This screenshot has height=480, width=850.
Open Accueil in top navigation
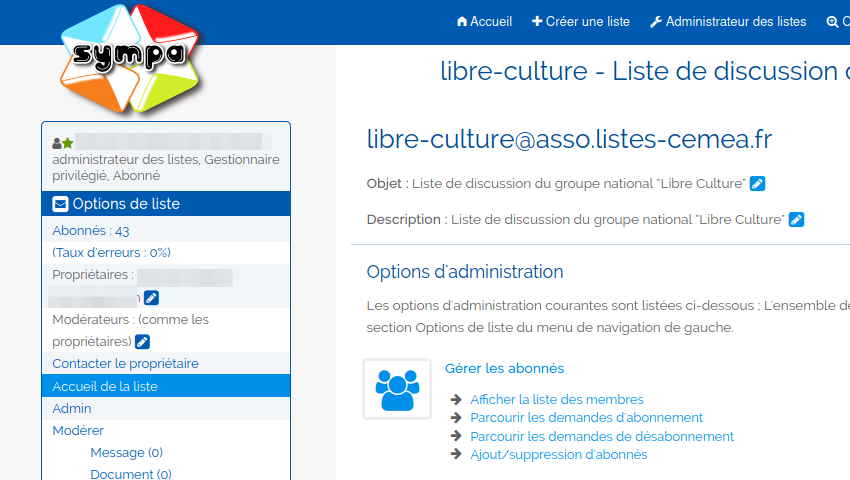click(x=484, y=21)
